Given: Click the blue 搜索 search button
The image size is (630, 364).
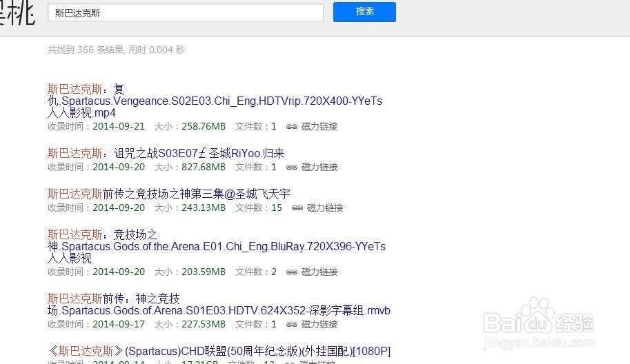Looking at the screenshot, I should point(364,12).
